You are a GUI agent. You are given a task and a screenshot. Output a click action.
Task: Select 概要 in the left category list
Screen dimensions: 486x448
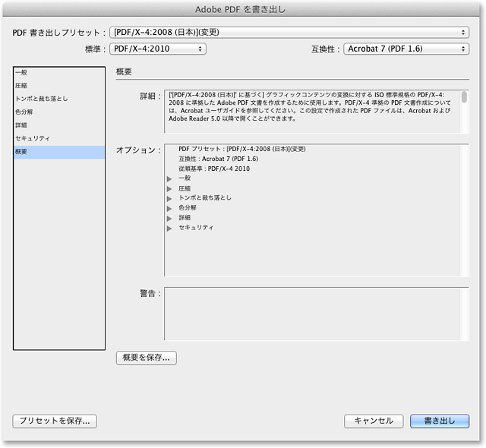[58, 152]
